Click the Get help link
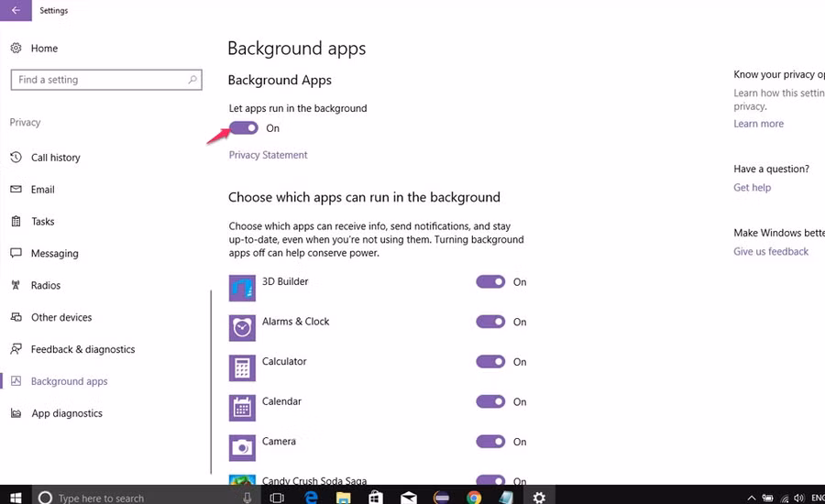 tap(752, 188)
